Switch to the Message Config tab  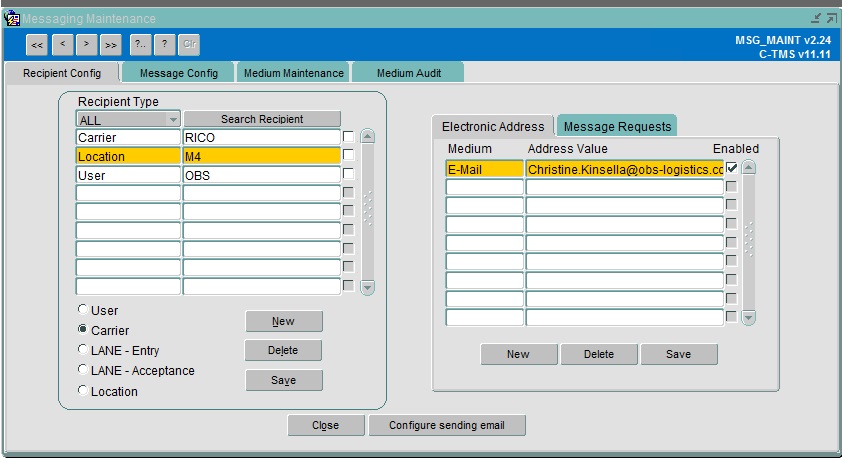178,73
